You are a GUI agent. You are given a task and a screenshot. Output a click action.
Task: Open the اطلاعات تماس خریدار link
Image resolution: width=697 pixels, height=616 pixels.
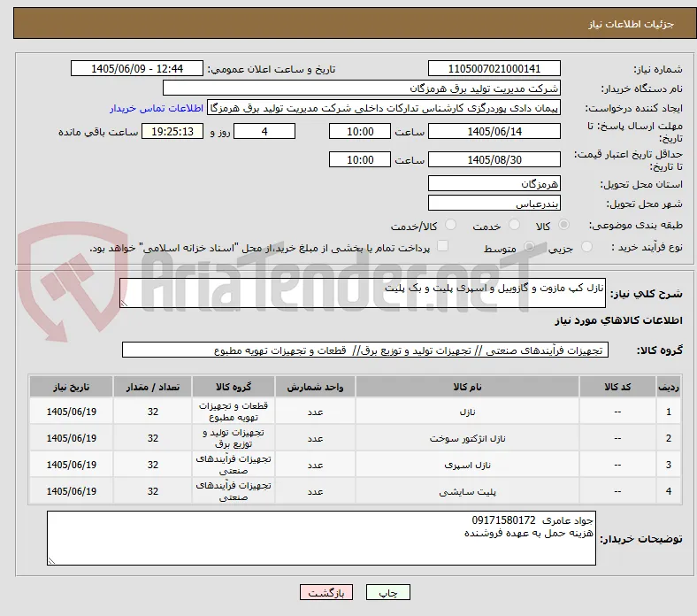click(157, 108)
